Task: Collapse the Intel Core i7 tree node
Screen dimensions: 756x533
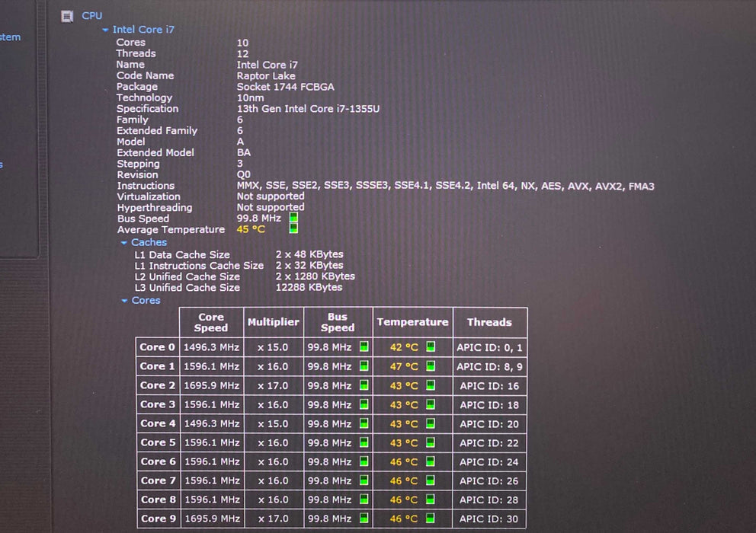Action: click(x=105, y=30)
